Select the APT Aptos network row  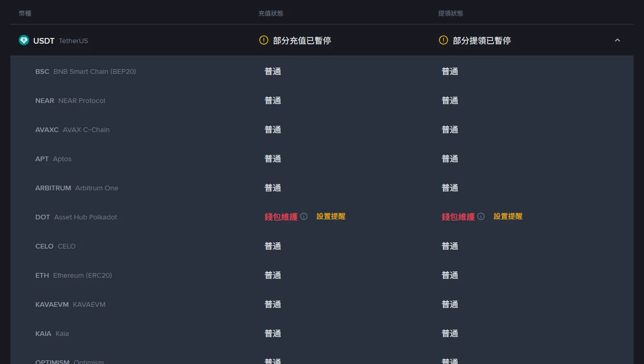click(x=322, y=159)
